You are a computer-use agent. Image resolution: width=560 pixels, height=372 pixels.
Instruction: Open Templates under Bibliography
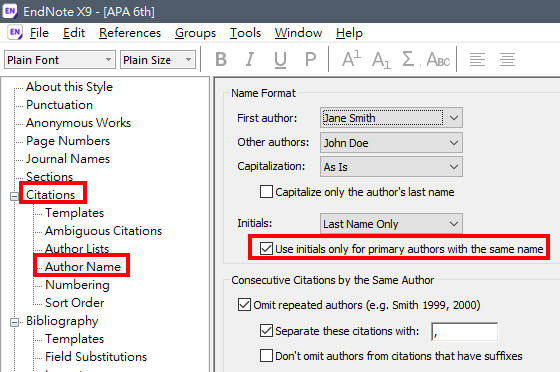pos(74,339)
